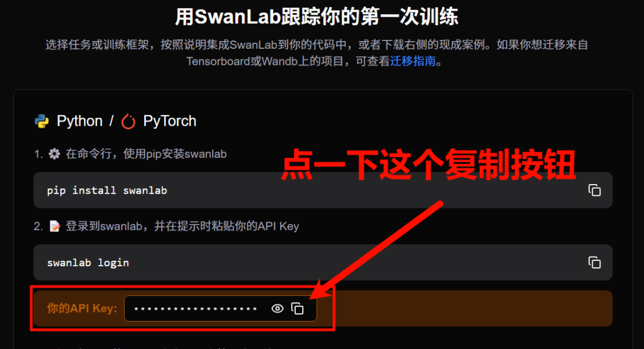Click the Python logo icon
The image size is (644, 349).
coord(42,121)
